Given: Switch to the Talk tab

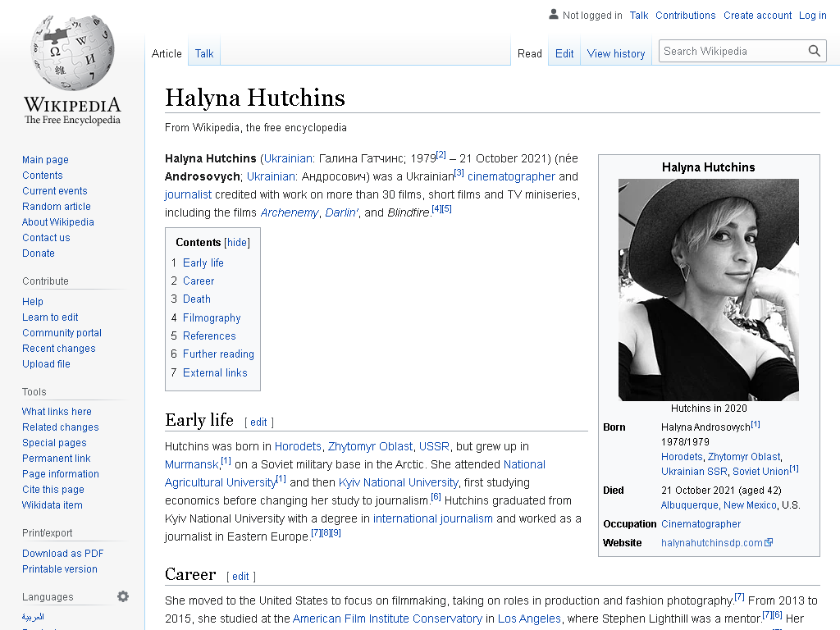Looking at the screenshot, I should (204, 53).
